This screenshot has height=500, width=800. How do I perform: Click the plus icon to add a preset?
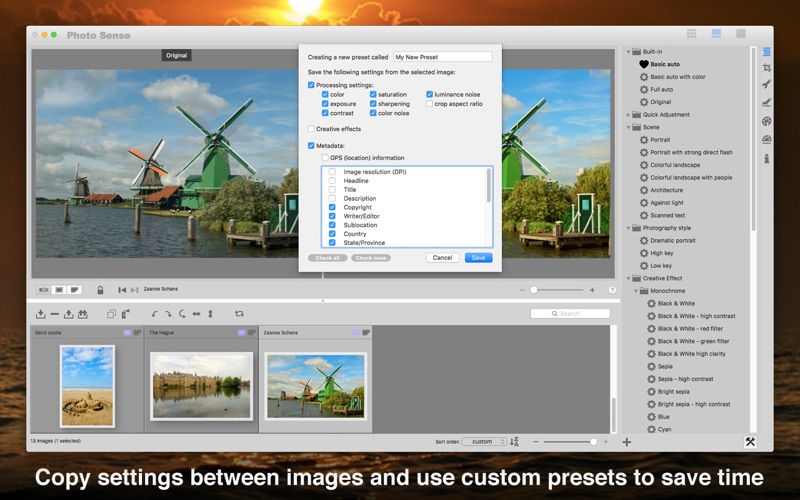[x=627, y=441]
